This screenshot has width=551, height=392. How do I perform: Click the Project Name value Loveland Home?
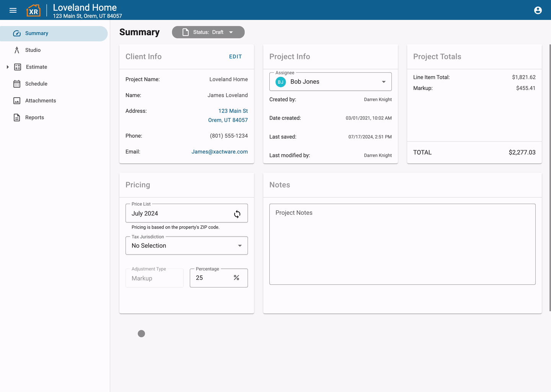click(x=228, y=79)
